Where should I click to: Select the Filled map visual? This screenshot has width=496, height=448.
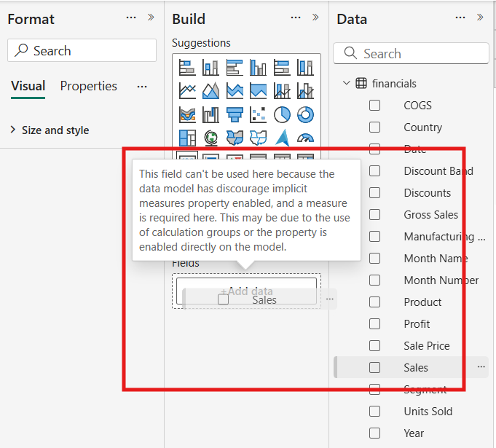tap(235, 138)
